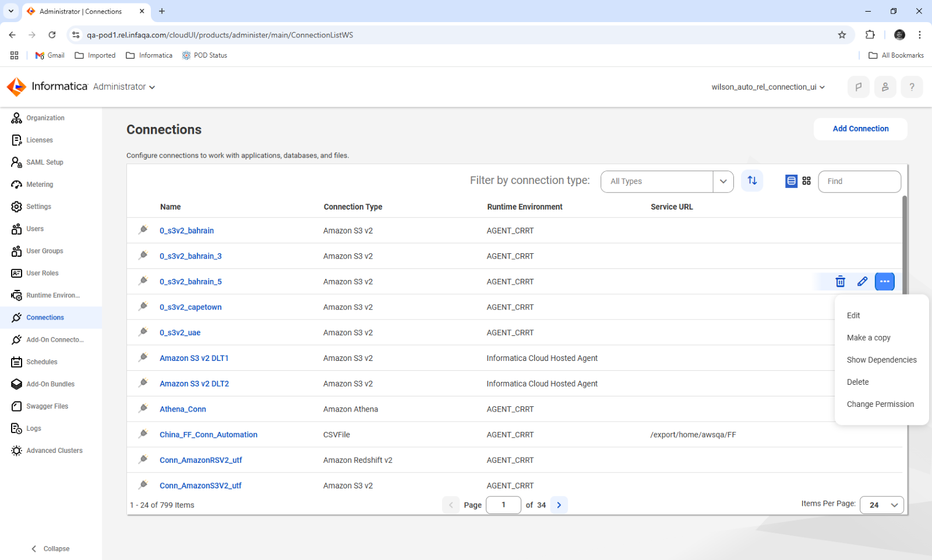Switch to list view
The height and width of the screenshot is (560, 932).
point(791,181)
